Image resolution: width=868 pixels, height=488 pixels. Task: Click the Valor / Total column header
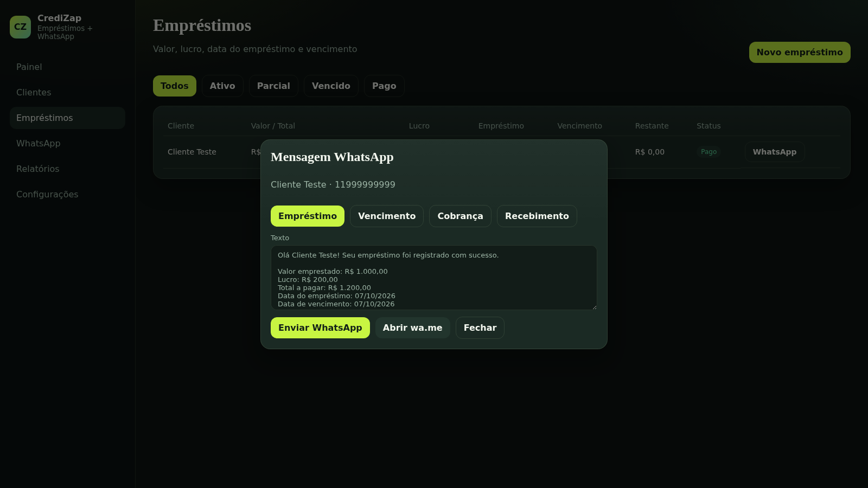click(x=273, y=126)
